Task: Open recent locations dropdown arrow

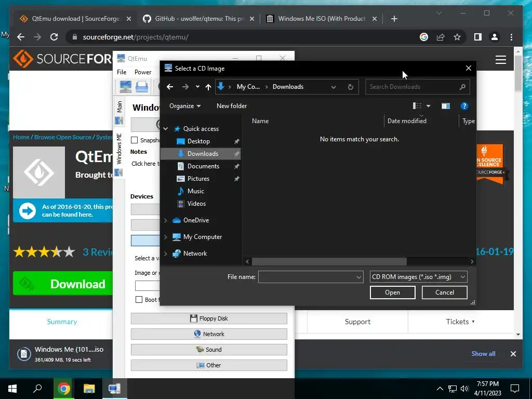Action: point(197,87)
